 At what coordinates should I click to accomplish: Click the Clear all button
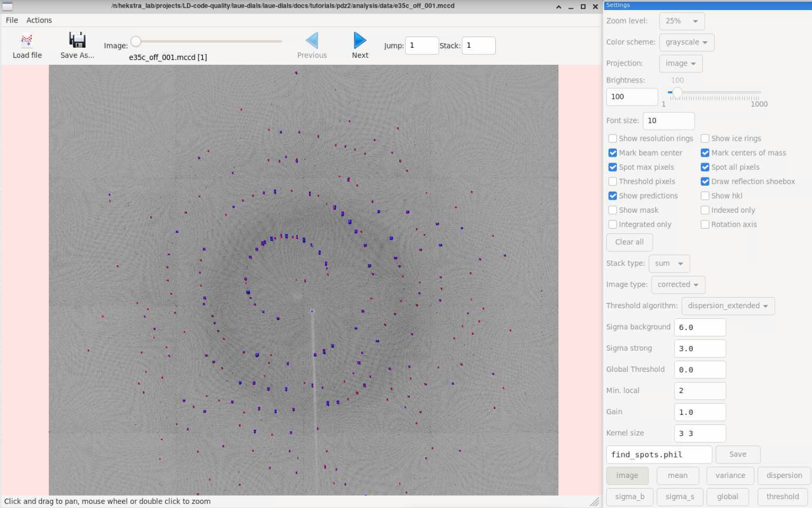click(629, 242)
